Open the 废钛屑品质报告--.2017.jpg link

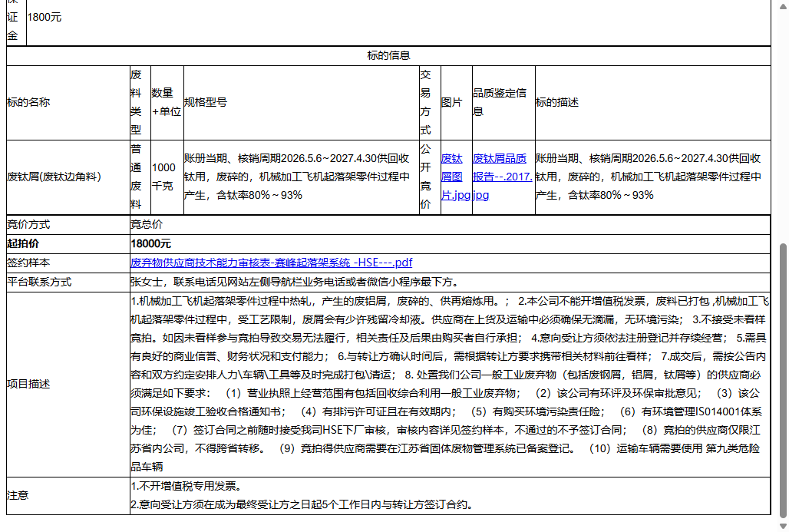502,177
